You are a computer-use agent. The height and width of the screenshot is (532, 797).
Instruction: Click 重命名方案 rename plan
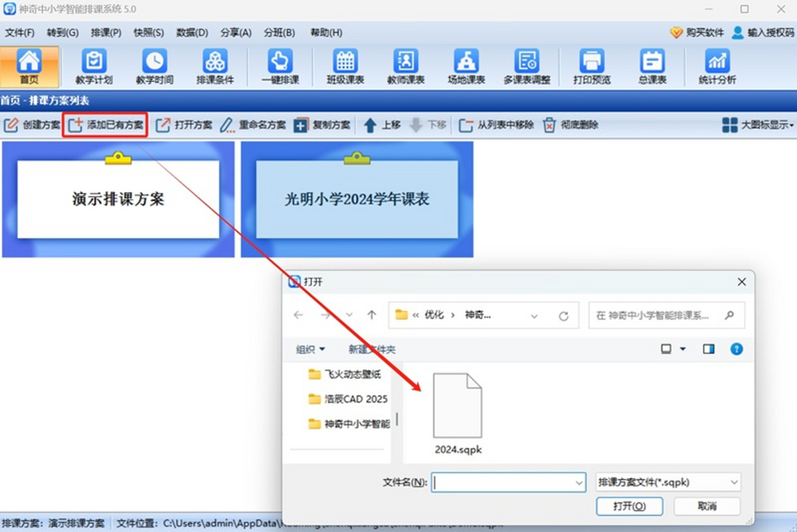pyautogui.click(x=252, y=125)
